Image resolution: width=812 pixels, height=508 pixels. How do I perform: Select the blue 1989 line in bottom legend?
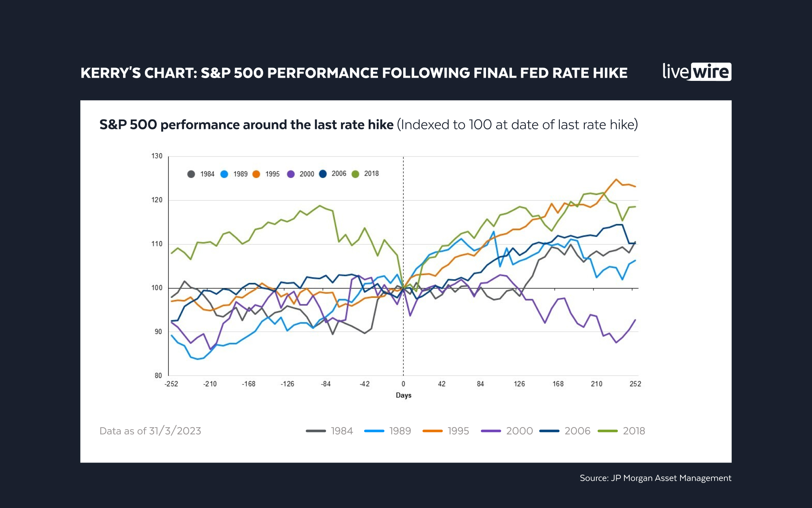click(x=374, y=431)
